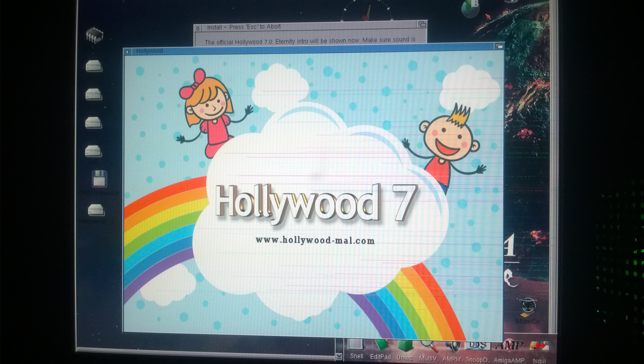Click the Install window depth gadget
This screenshot has width=644, height=364.
click(x=422, y=24)
